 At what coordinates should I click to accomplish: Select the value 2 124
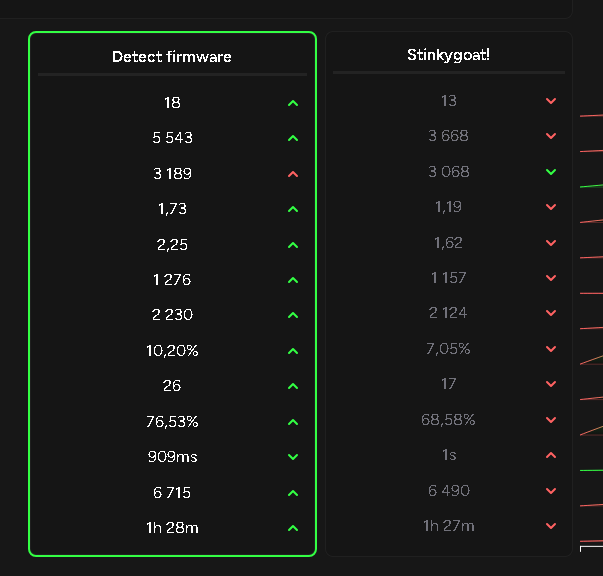pos(448,313)
